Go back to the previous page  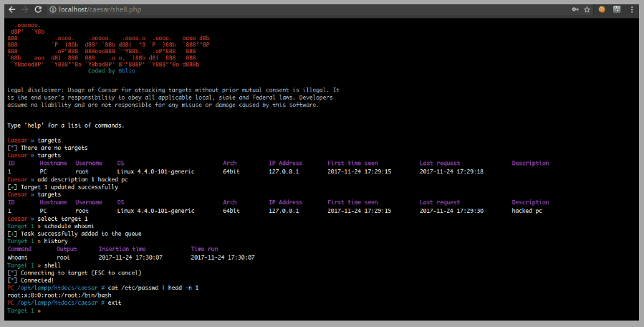[11, 9]
